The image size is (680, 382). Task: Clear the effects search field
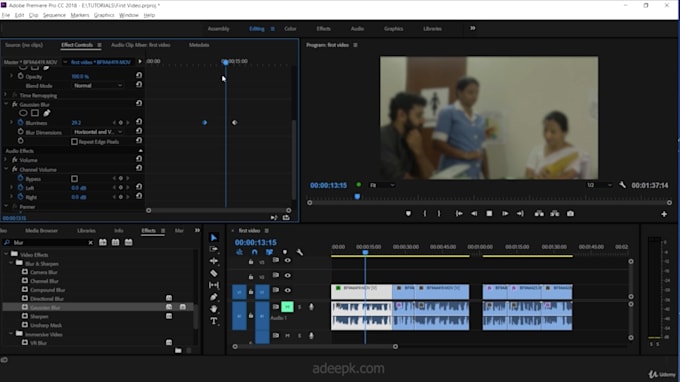[x=90, y=243]
